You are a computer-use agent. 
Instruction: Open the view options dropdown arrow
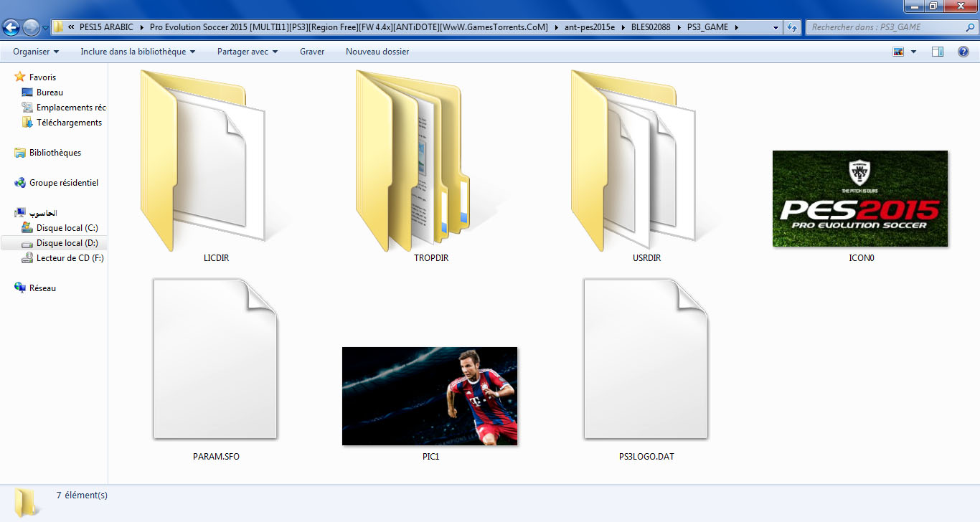[913, 52]
